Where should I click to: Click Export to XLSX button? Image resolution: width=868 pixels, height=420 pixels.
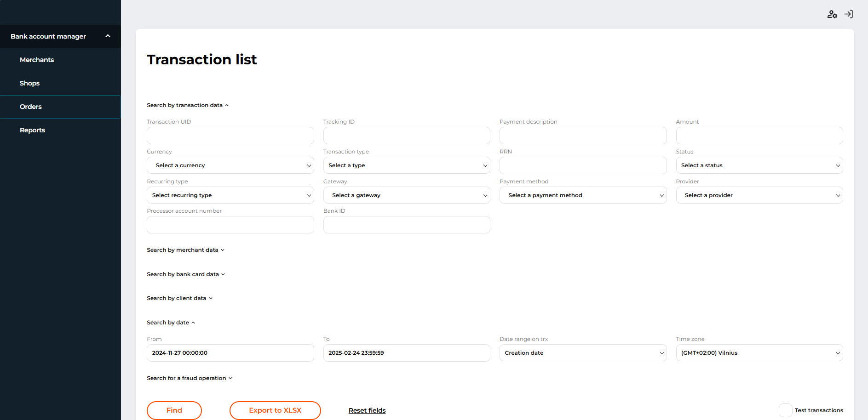(x=275, y=410)
